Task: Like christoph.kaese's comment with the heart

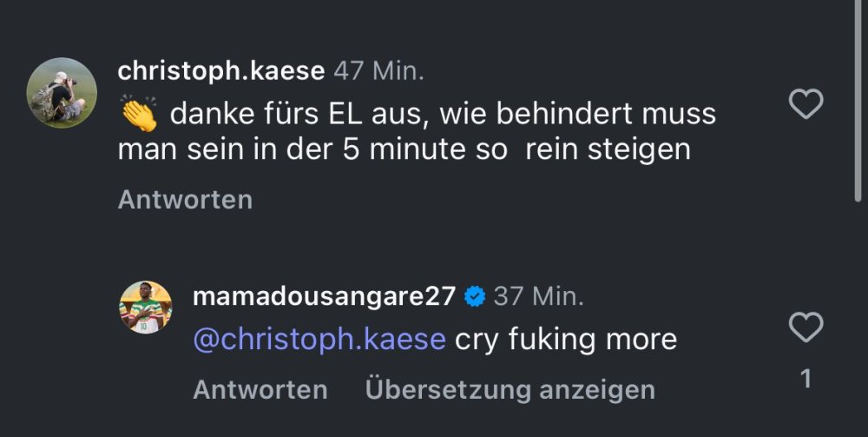Action: tap(806, 105)
